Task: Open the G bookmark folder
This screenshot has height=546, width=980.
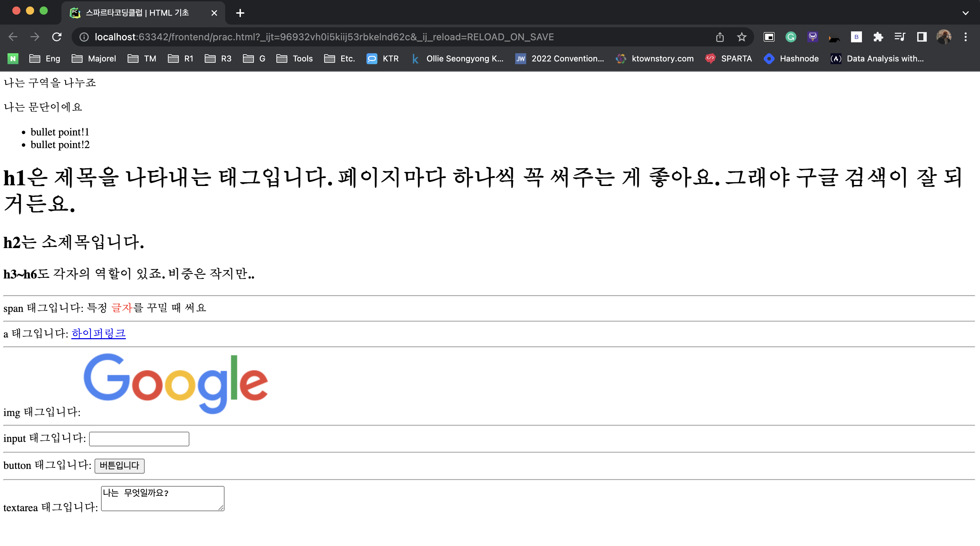Action: pyautogui.click(x=254, y=59)
